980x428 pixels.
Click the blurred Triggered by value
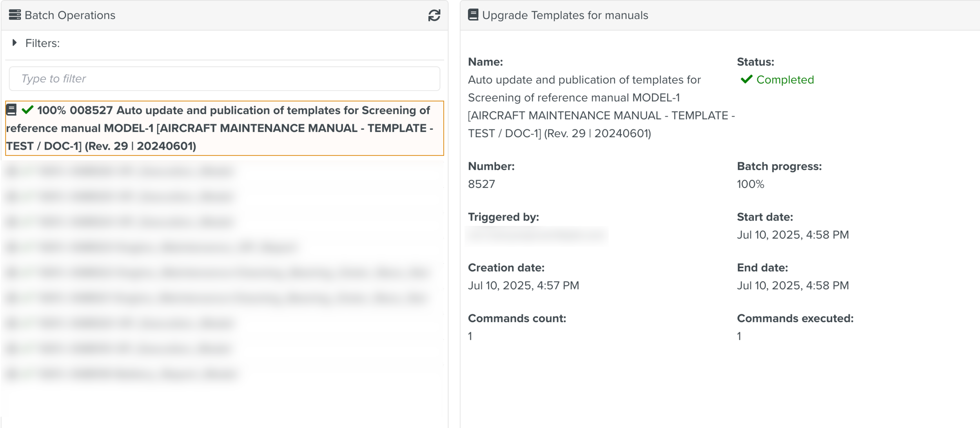536,235
